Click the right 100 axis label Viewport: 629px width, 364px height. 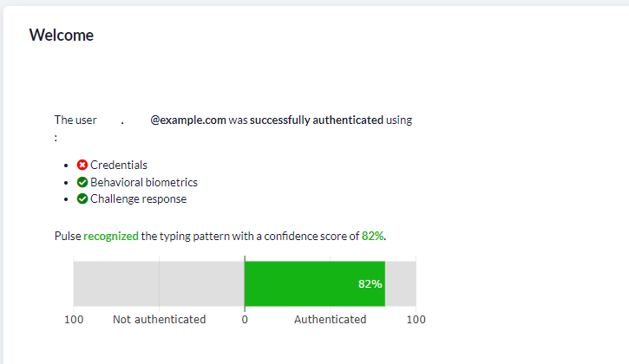click(416, 320)
